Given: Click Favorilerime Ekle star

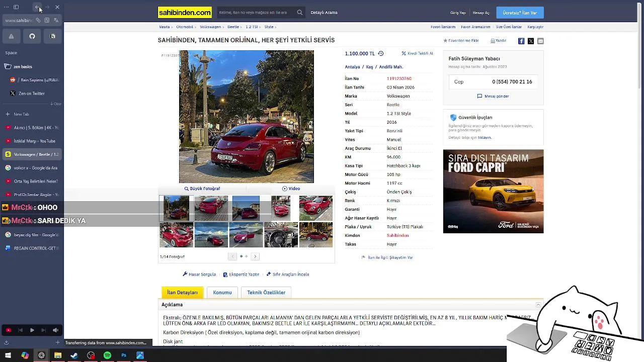Looking at the screenshot, I should click(x=461, y=41).
